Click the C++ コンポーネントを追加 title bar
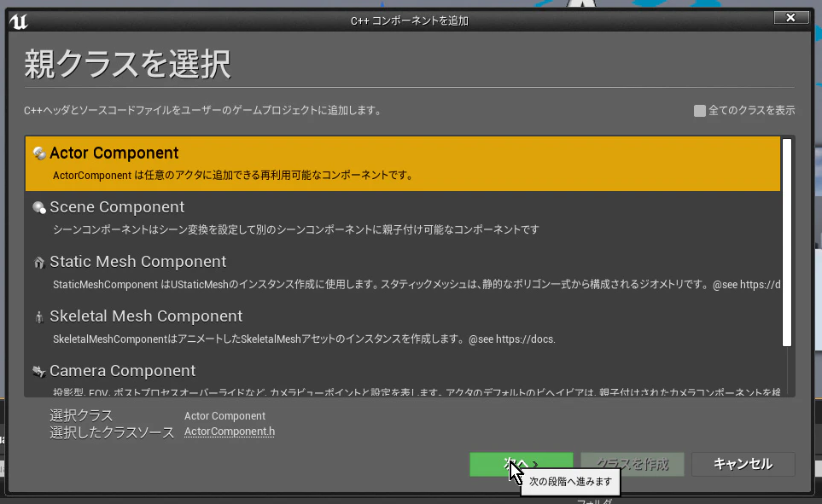The image size is (822, 504). [409, 21]
